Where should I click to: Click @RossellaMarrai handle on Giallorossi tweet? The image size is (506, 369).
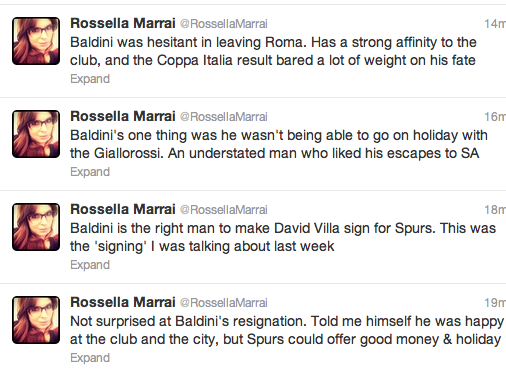point(224,117)
